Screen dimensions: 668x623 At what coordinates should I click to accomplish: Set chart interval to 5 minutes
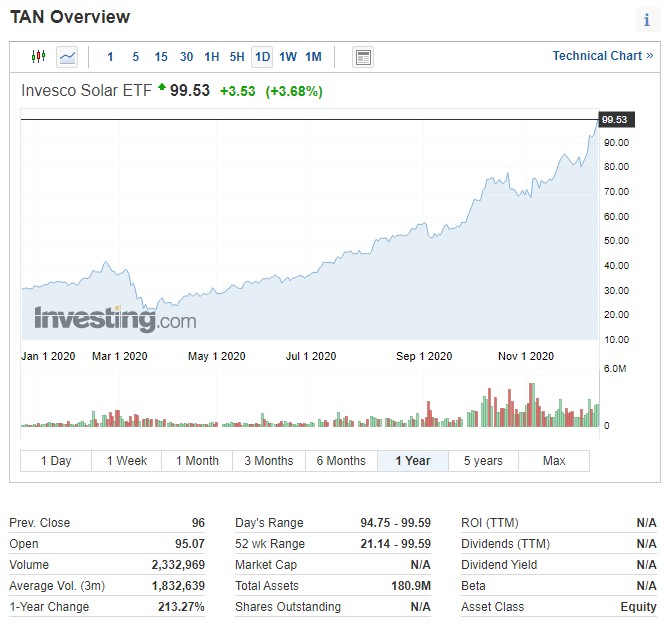(x=135, y=57)
